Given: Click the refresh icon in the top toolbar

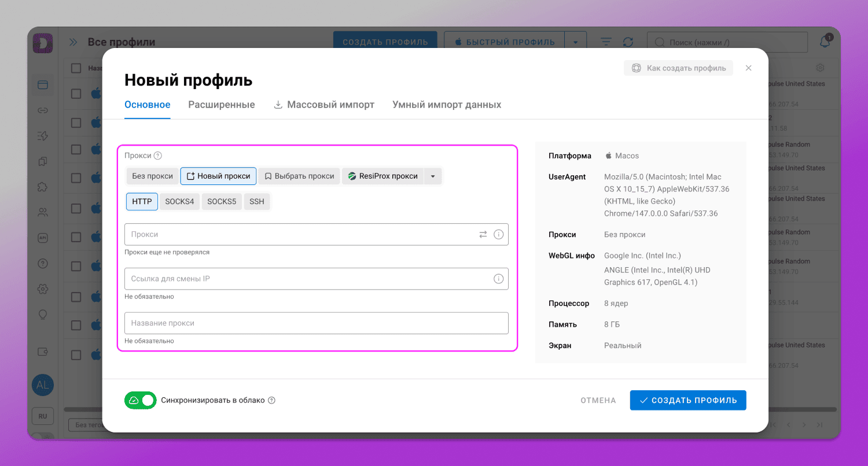Looking at the screenshot, I should point(628,42).
